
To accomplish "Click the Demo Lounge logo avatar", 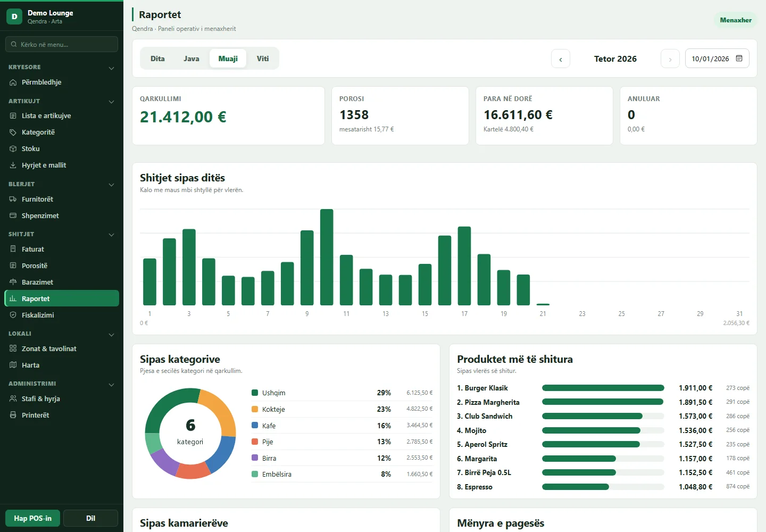I will click(14, 16).
